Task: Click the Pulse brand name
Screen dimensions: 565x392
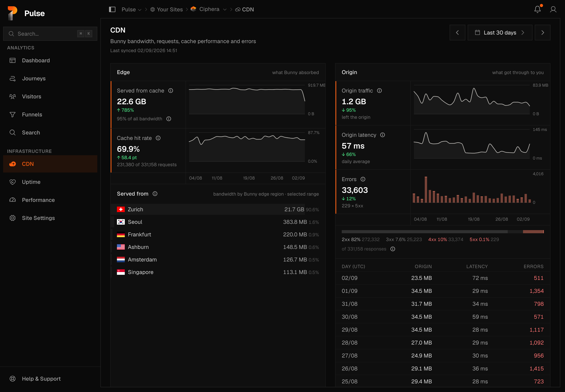Action: pos(34,13)
